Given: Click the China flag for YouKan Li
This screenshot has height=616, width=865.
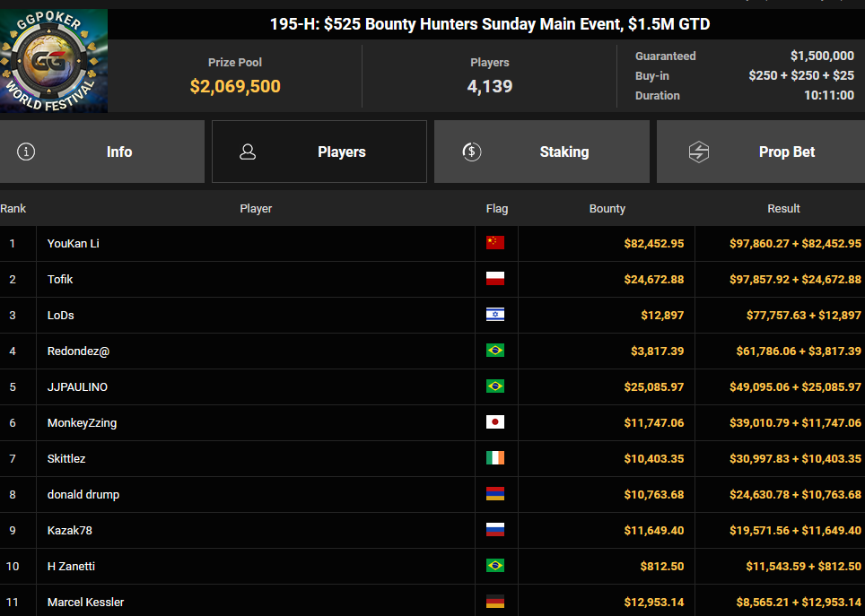Looking at the screenshot, I should point(494,243).
